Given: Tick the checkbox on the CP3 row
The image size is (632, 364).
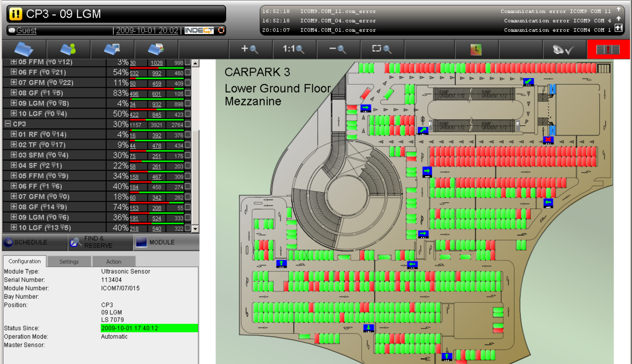Looking at the screenshot, I should [x=187, y=125].
